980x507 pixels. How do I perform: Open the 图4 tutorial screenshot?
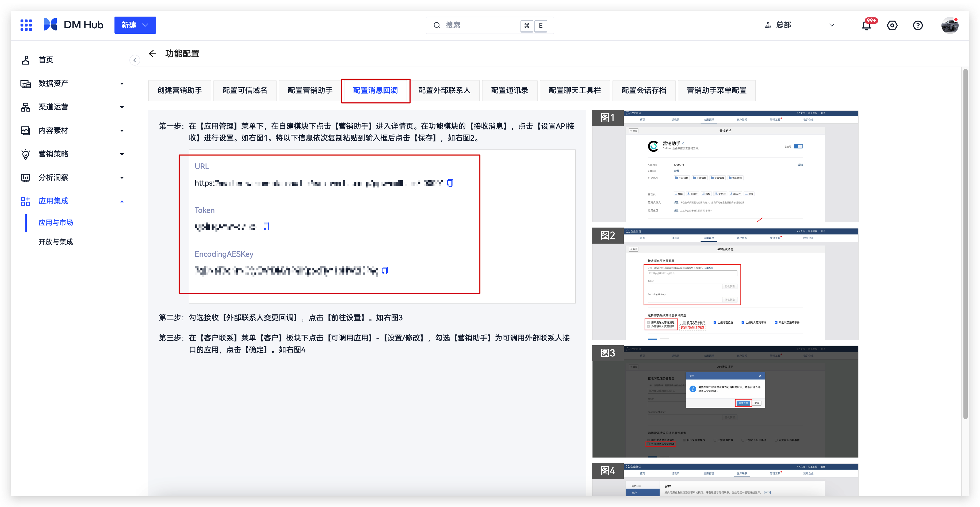coord(725,480)
